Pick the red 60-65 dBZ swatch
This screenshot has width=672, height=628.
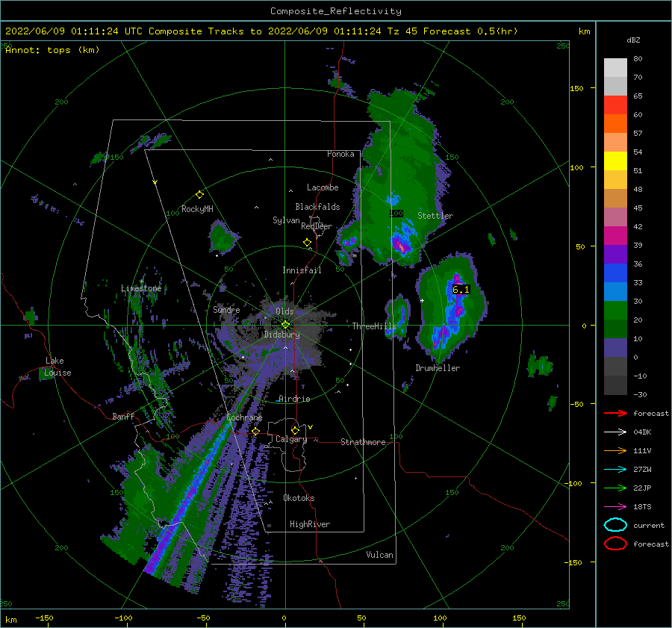[615, 105]
